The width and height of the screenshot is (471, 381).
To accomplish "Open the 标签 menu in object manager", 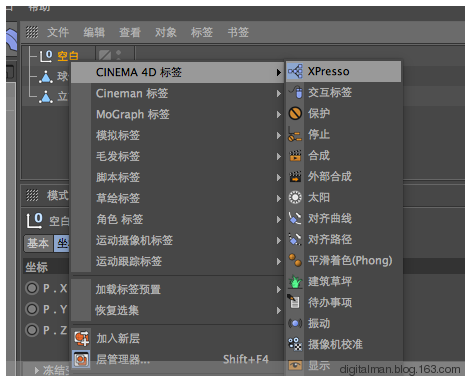I will (x=202, y=32).
